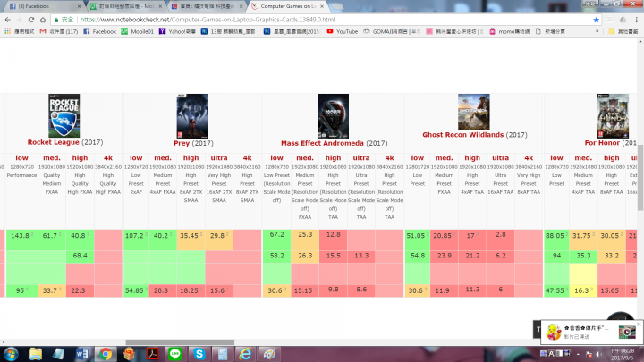Open the Gmail inbox (117) bookmark

click(59, 31)
